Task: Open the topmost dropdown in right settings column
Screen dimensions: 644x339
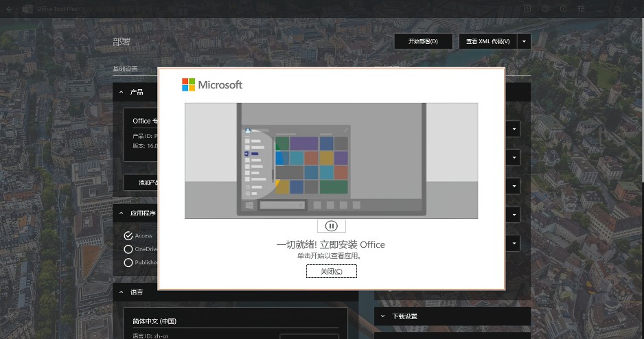Action: click(514, 129)
